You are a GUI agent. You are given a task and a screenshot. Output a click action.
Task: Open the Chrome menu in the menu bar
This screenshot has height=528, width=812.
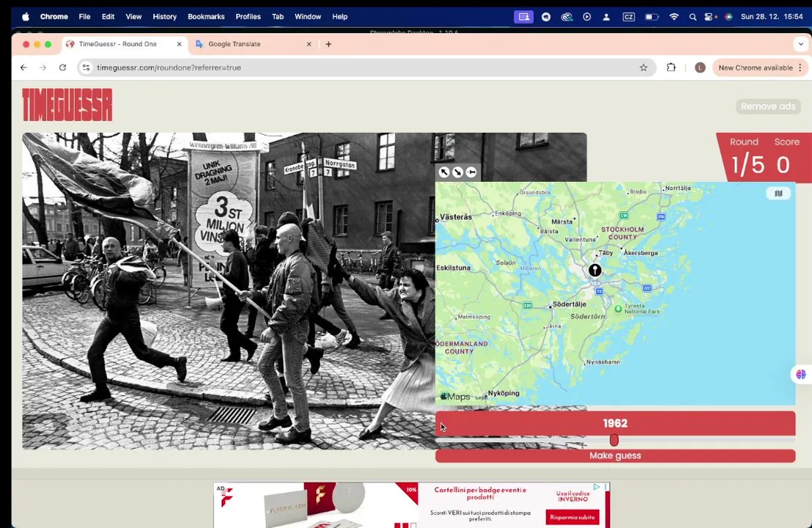tap(53, 17)
